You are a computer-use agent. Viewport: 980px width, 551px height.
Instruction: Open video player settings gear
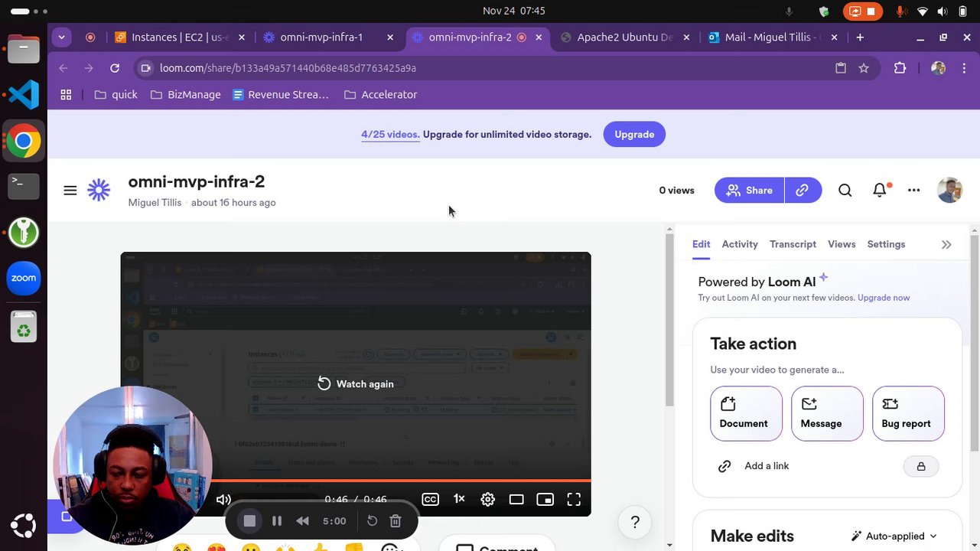pyautogui.click(x=488, y=500)
